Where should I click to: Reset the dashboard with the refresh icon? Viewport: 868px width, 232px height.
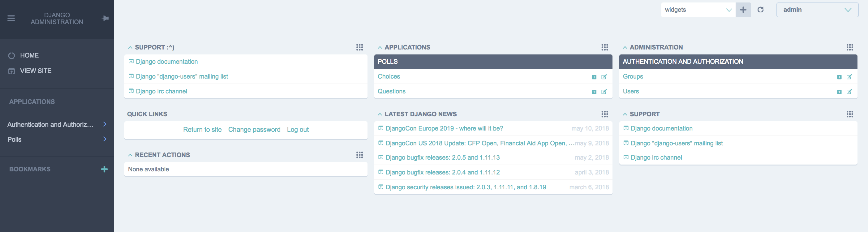pos(761,10)
